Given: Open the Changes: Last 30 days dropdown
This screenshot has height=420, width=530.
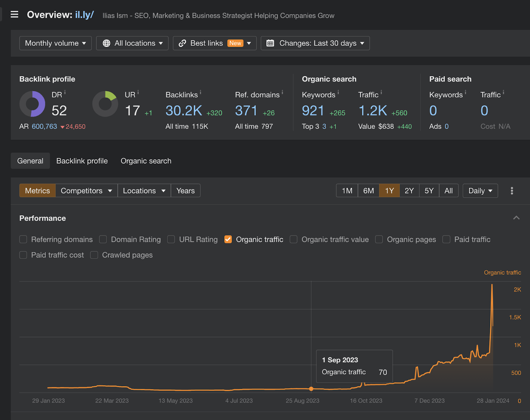Looking at the screenshot, I should [315, 43].
